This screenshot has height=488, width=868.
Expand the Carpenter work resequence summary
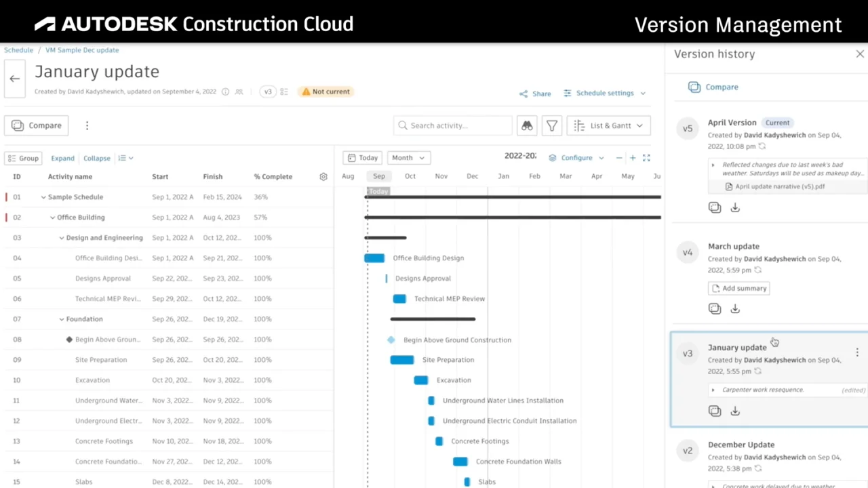click(x=713, y=390)
